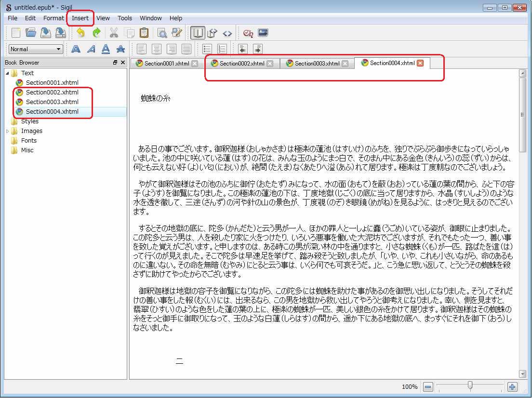Click the zoom in plus button

pos(512,386)
